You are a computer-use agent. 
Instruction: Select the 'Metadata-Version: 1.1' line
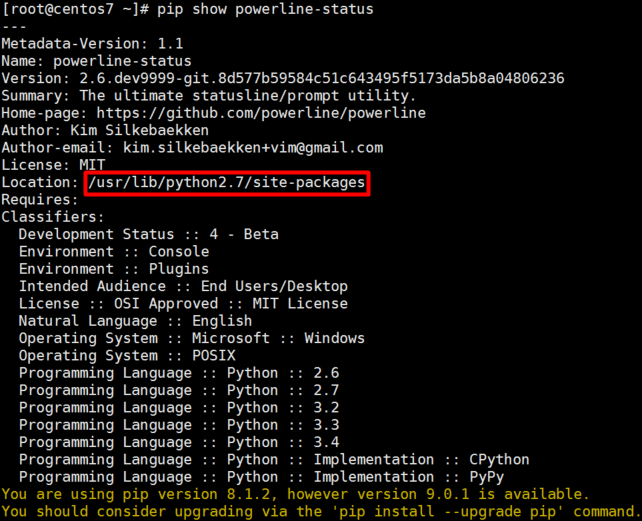(x=92, y=44)
